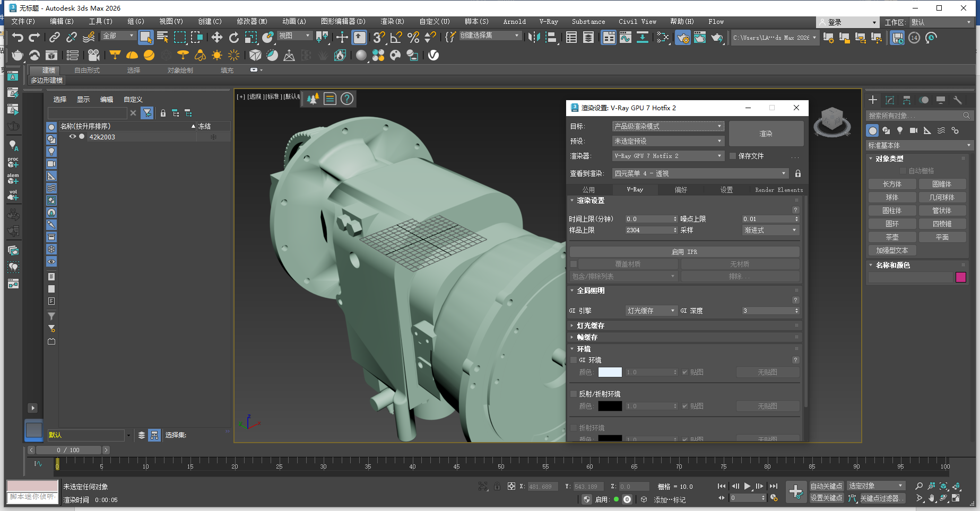This screenshot has height=511, width=980.
Task: Select the Lights category icon
Action: point(900,130)
